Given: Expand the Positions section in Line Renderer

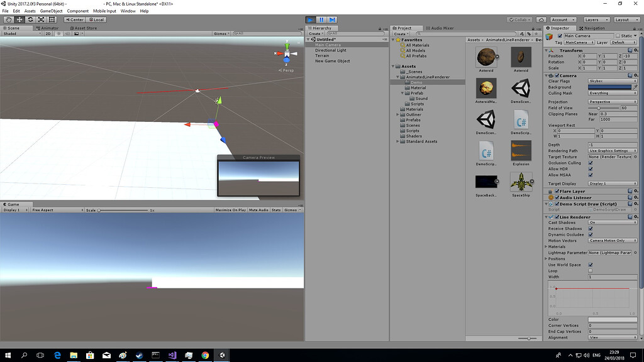Looking at the screenshot, I should tap(545, 258).
